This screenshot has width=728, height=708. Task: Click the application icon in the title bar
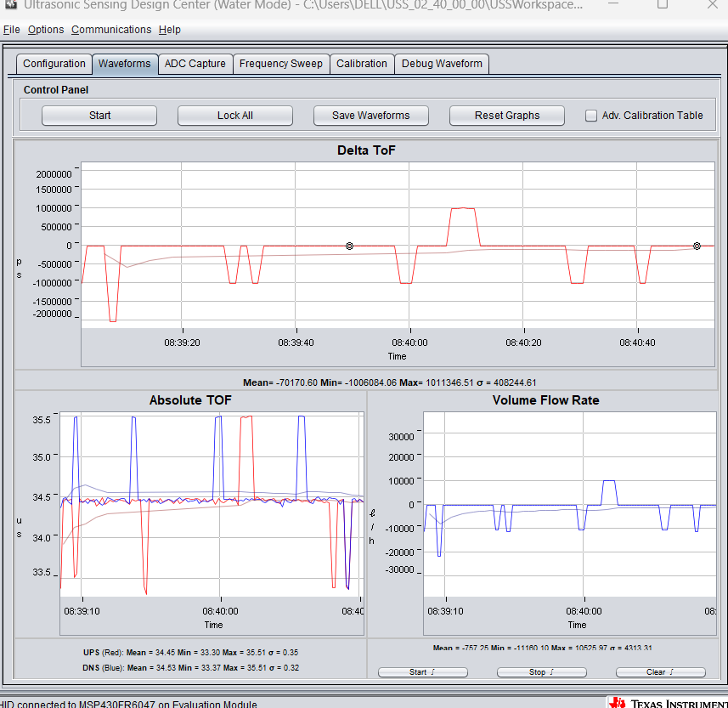click(x=11, y=4)
